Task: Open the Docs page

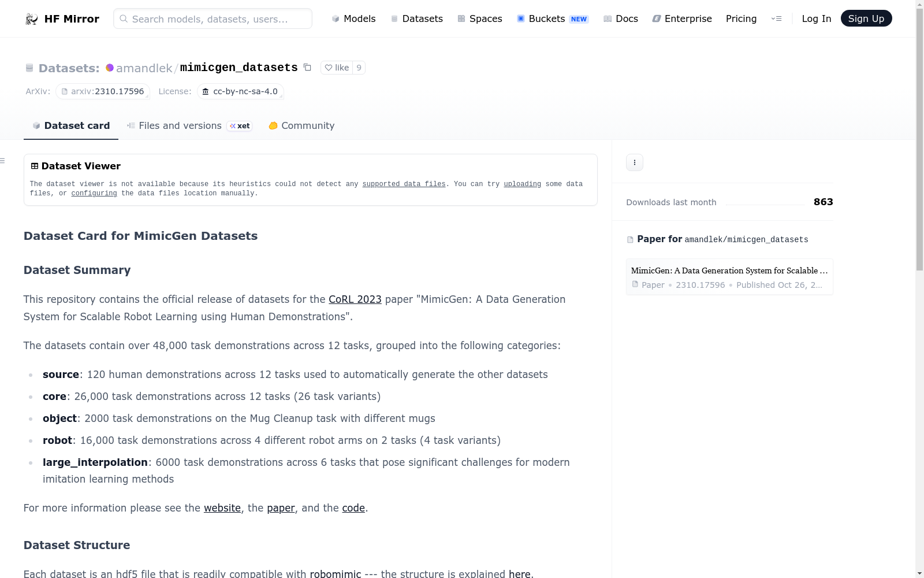Action: click(620, 18)
